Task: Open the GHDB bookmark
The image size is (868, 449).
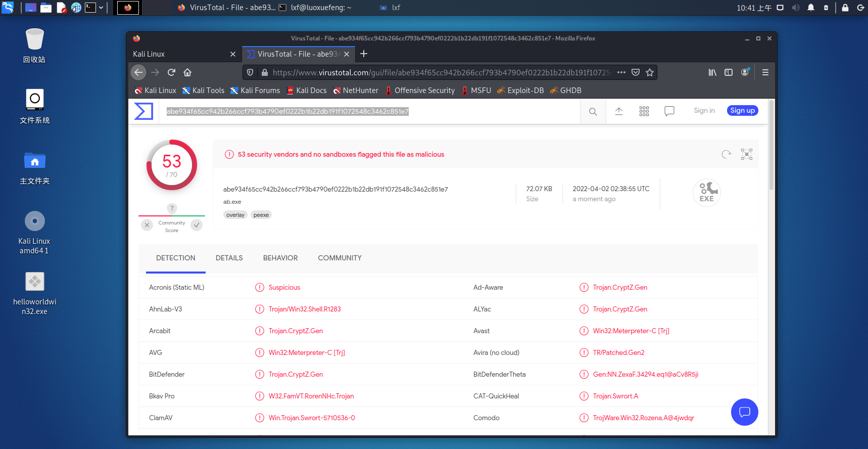Action: tap(565, 91)
